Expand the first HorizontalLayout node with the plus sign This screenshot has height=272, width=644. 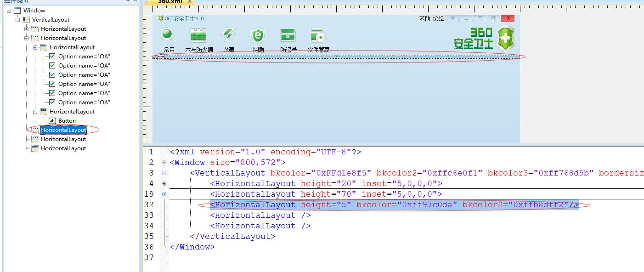tap(26, 28)
